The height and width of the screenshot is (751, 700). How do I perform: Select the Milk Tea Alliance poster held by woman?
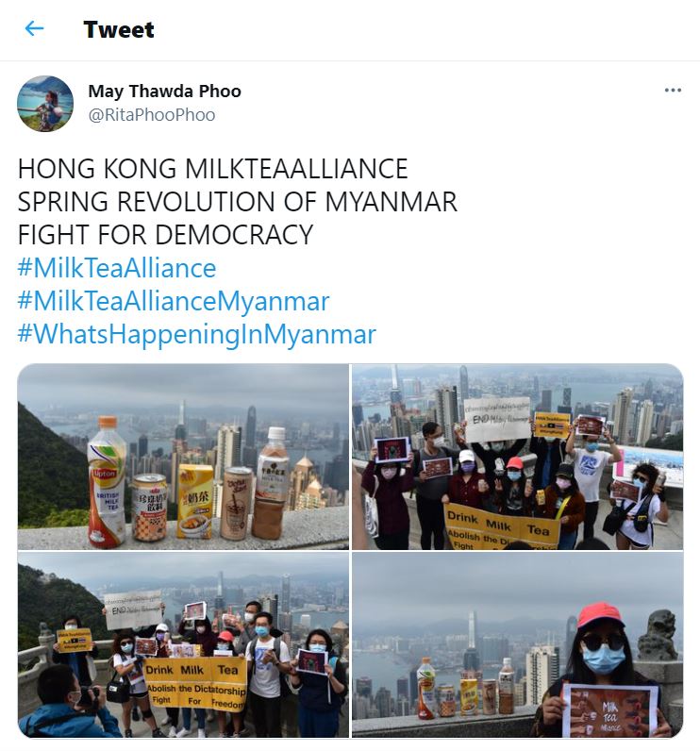(x=609, y=712)
